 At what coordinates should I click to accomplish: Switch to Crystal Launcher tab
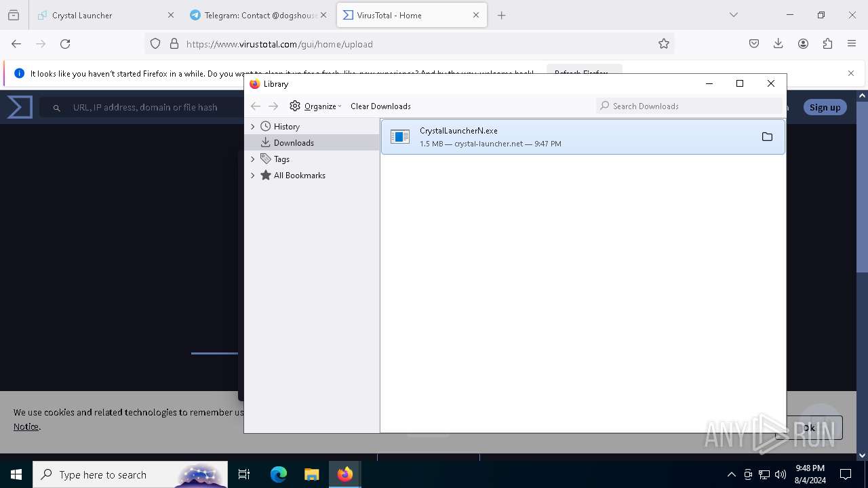(x=104, y=15)
